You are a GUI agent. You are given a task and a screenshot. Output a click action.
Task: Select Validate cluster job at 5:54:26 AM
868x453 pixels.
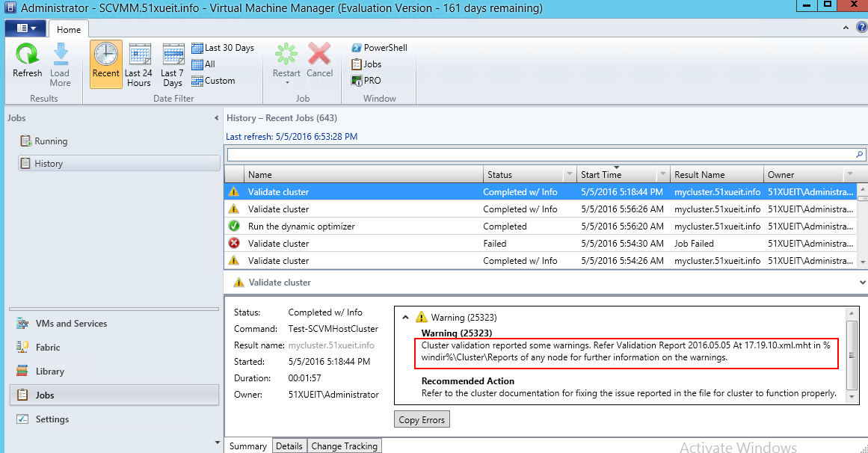541,260
